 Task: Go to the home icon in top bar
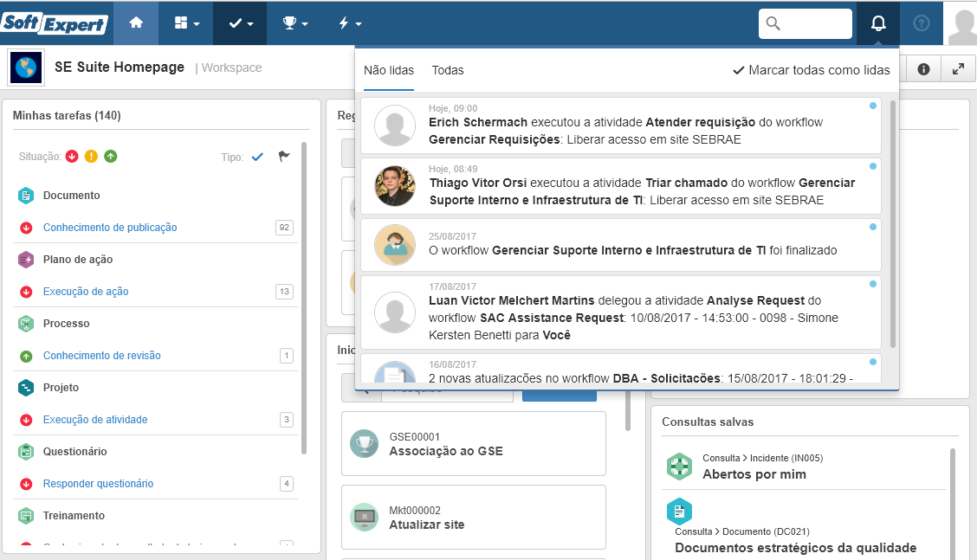[x=136, y=23]
